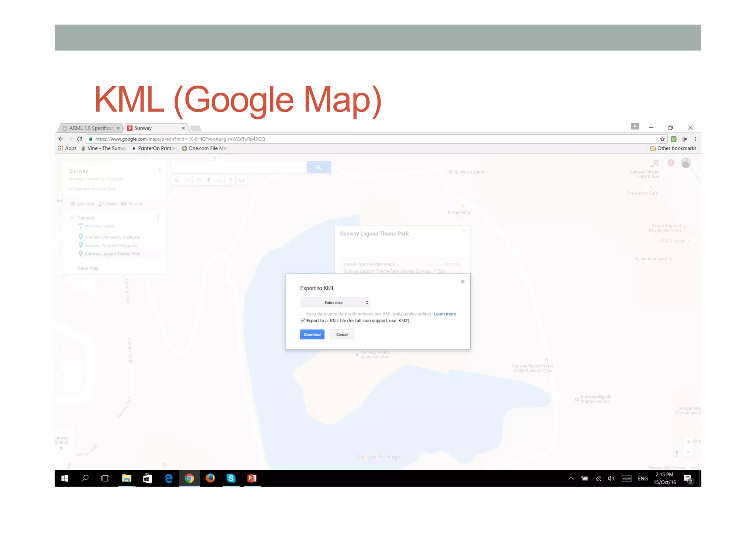Cancel the Export to KML dialog
The width and height of the screenshot is (756, 534).
click(342, 334)
